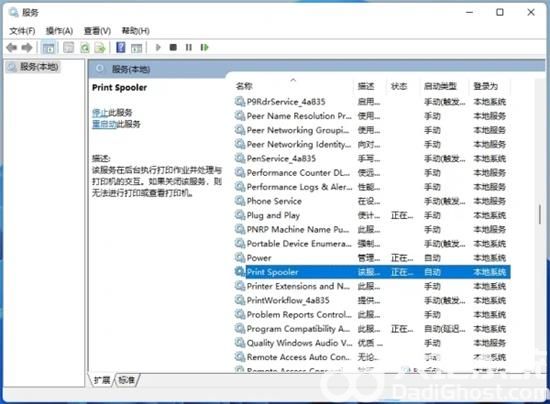The height and width of the screenshot is (404, 550).
Task: Select the Performance Counter DL... row
Action: pos(372,173)
